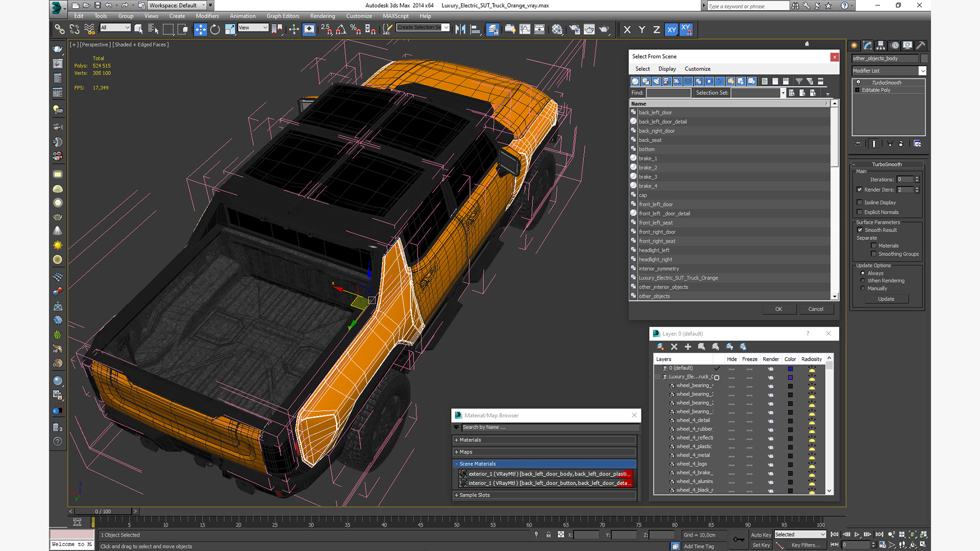Toggle Display Lights filter in Select From Scene
The height and width of the screenshot is (551, 980).
pyautogui.click(x=656, y=82)
